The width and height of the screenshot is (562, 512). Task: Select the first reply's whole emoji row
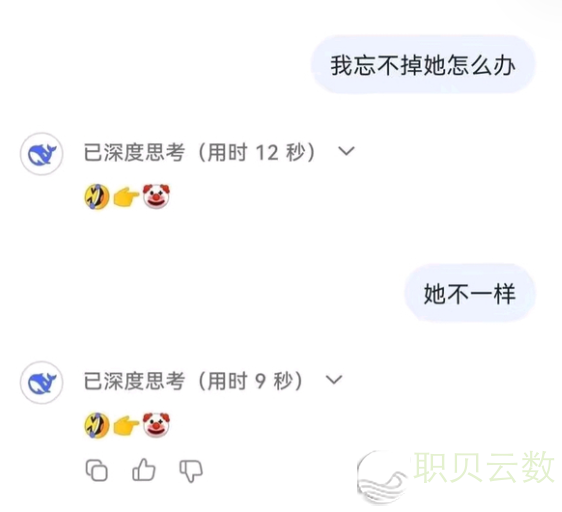point(127,196)
